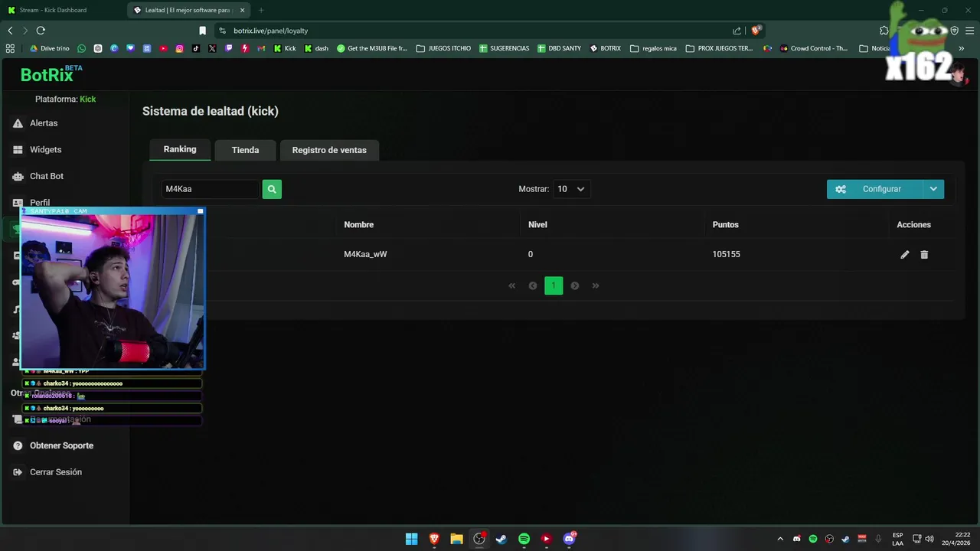Open the dash bookmark
This screenshot has height=551, width=980.
tap(316, 48)
